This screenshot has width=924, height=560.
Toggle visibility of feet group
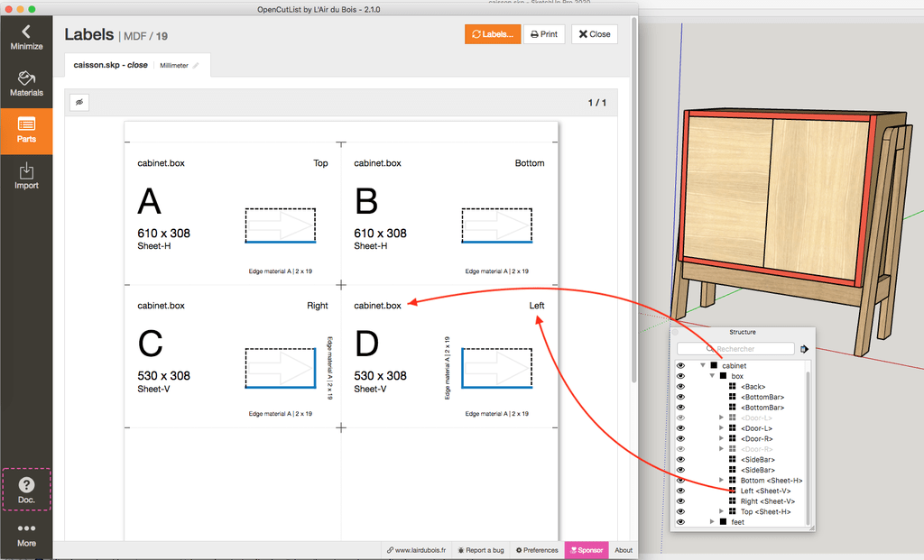tap(680, 522)
